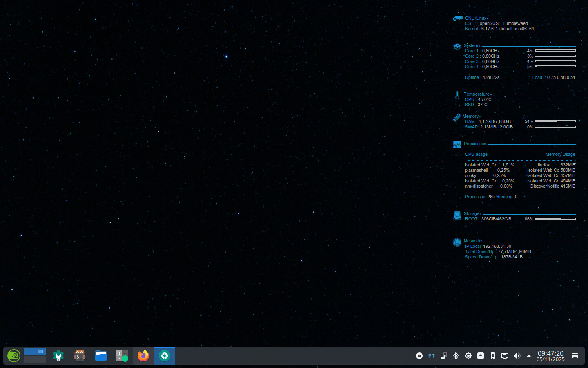Screen dimensions: 588x368
Task: Open the MEGA tray icon
Action: point(419,356)
